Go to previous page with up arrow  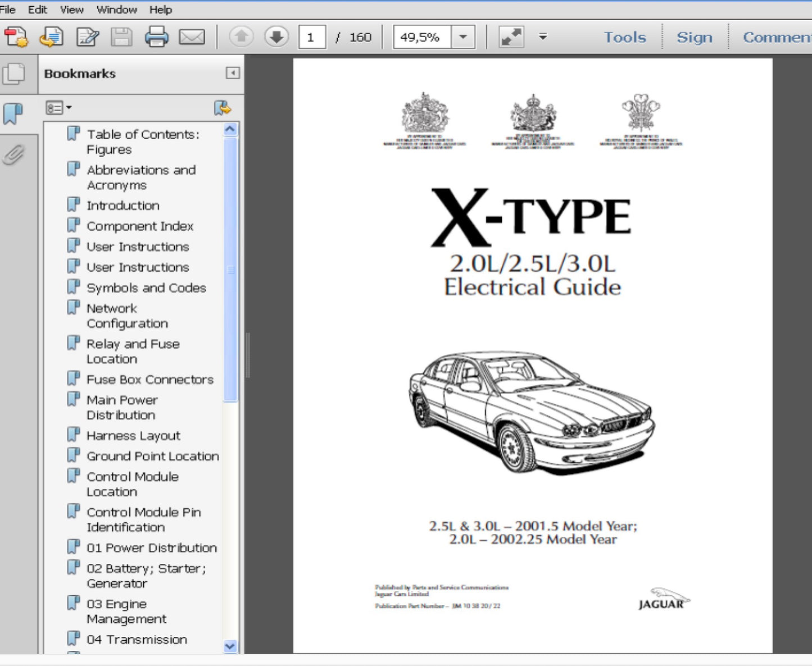[241, 37]
